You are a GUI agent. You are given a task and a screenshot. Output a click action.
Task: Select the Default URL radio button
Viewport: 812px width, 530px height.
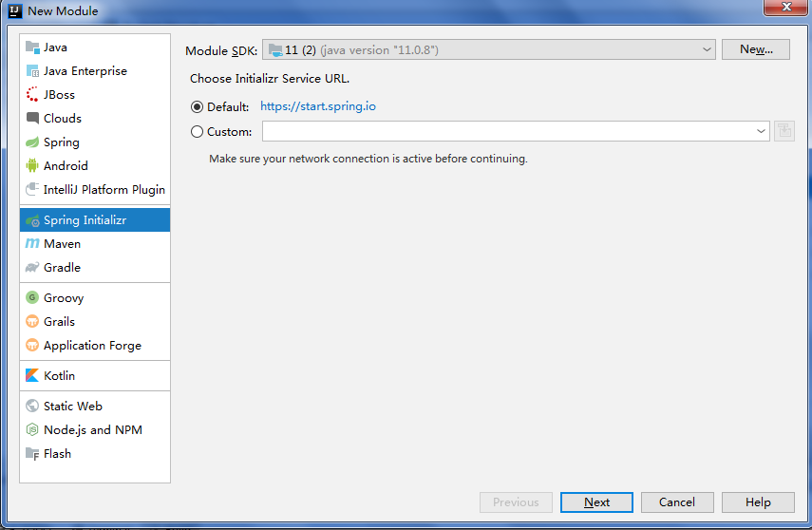pos(197,106)
